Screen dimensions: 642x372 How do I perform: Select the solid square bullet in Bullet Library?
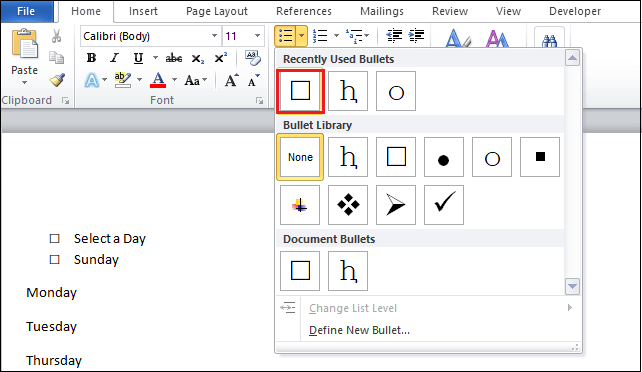(x=540, y=157)
